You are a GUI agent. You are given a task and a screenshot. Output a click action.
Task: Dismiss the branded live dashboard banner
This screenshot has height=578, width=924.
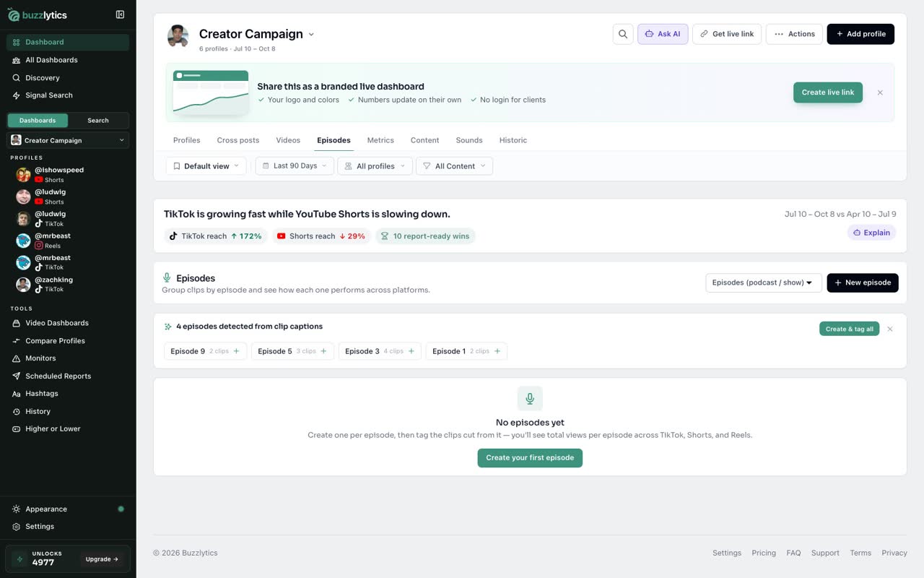(880, 92)
